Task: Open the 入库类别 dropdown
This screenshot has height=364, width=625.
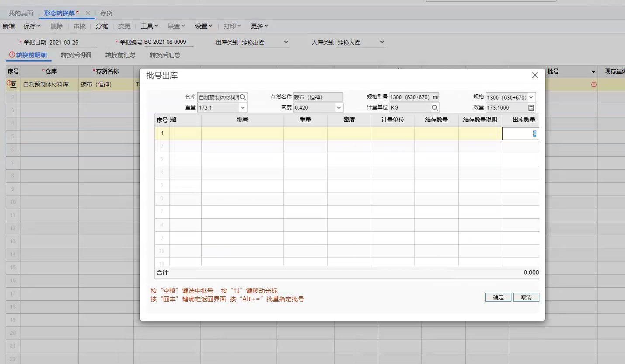Action: (382, 42)
